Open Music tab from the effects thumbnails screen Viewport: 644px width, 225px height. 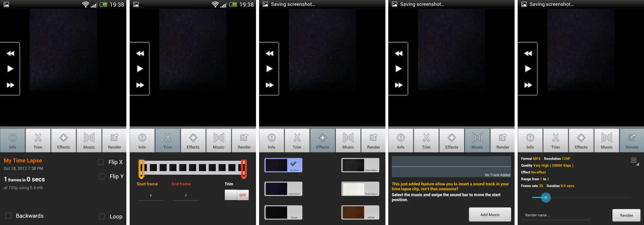pyautogui.click(x=348, y=140)
